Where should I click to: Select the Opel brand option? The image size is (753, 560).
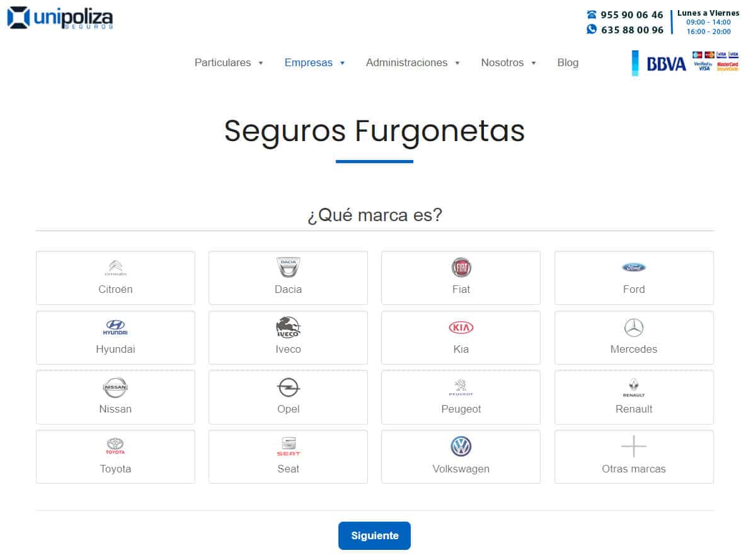click(288, 397)
